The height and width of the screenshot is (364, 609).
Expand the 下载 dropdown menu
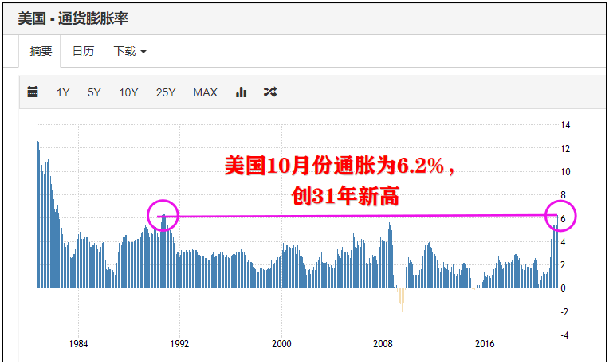(129, 51)
